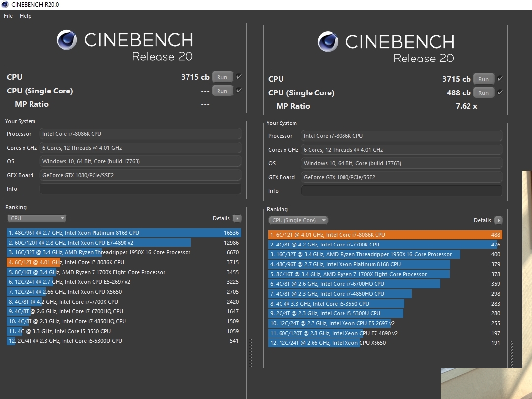Select Xeon Platinum 8168 entry scoring 16536

tap(124, 233)
